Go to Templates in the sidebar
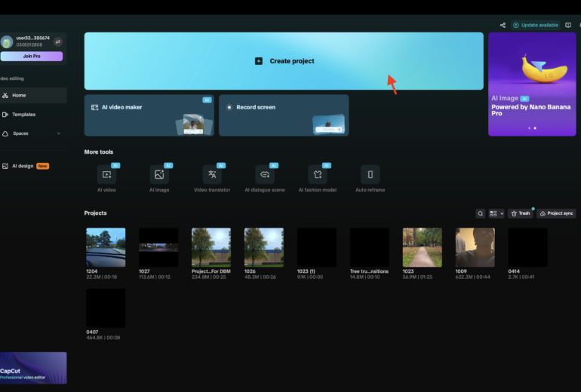 pos(24,115)
